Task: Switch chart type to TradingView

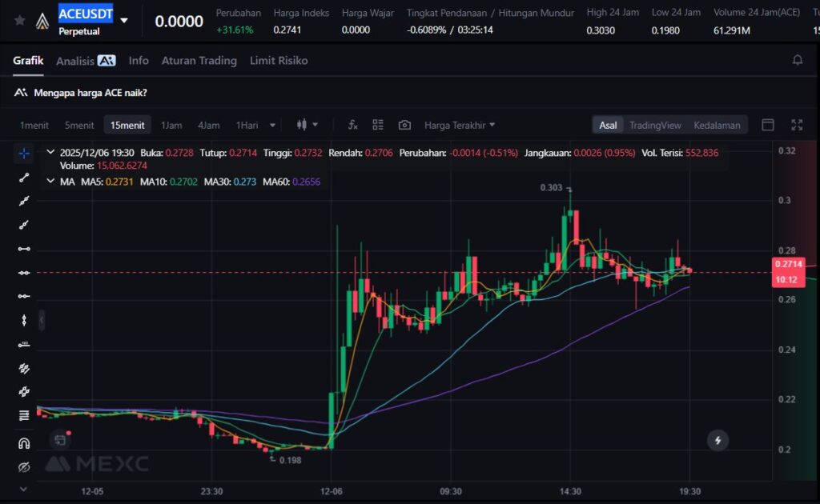Action: [x=654, y=125]
